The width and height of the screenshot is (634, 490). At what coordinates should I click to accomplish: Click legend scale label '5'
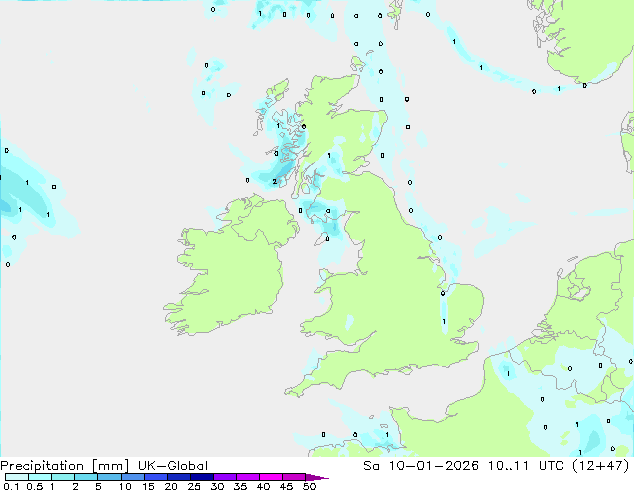[x=98, y=486]
